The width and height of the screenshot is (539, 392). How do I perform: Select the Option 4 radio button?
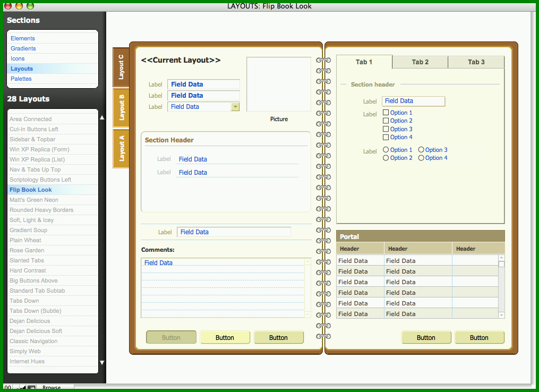421,158
